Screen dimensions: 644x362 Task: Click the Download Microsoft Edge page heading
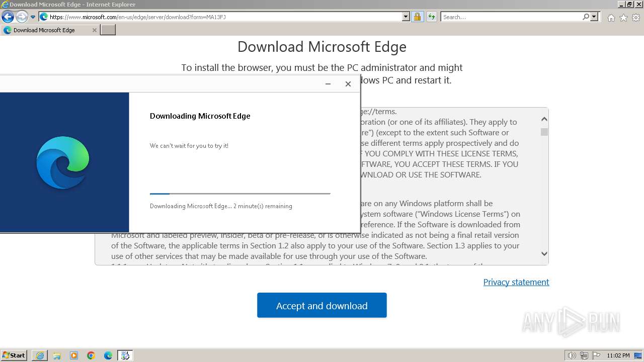pyautogui.click(x=322, y=47)
